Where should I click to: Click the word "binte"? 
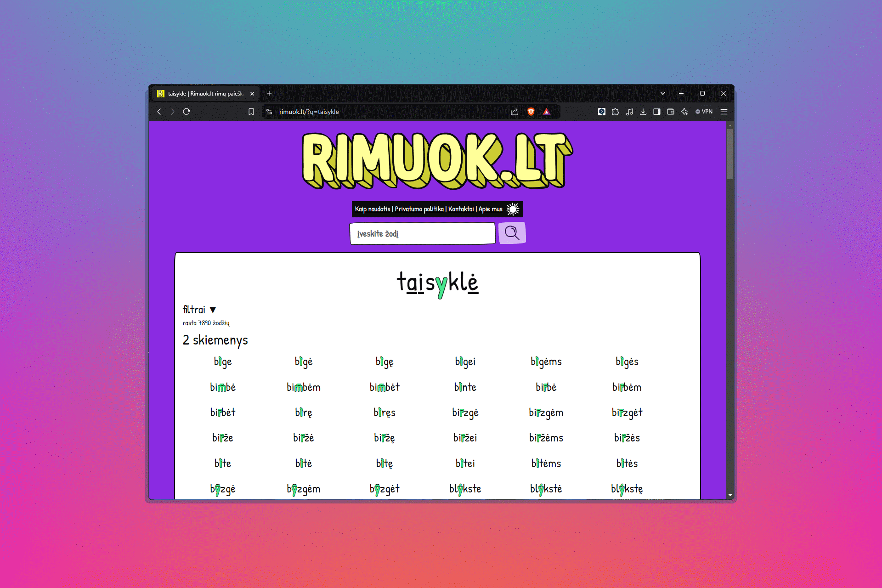click(465, 387)
